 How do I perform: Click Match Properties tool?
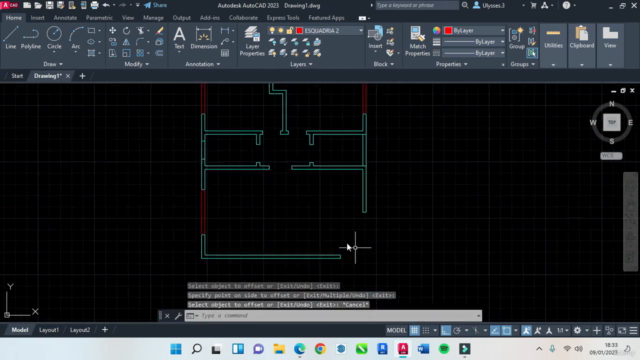pyautogui.click(x=417, y=41)
